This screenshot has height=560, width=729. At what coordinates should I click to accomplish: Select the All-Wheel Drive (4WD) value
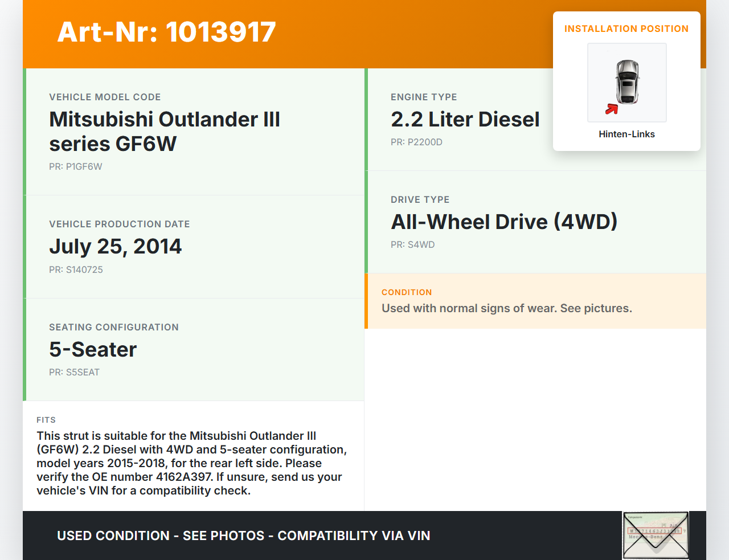pyautogui.click(x=503, y=222)
